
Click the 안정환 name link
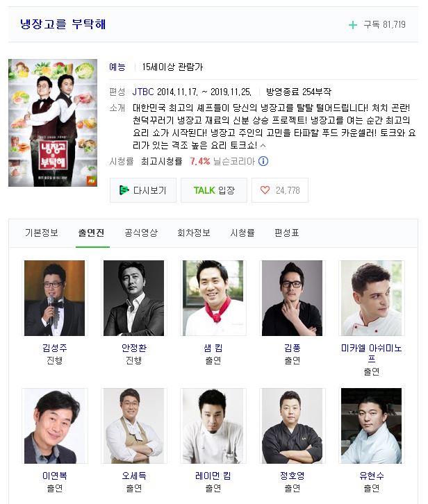point(134,348)
